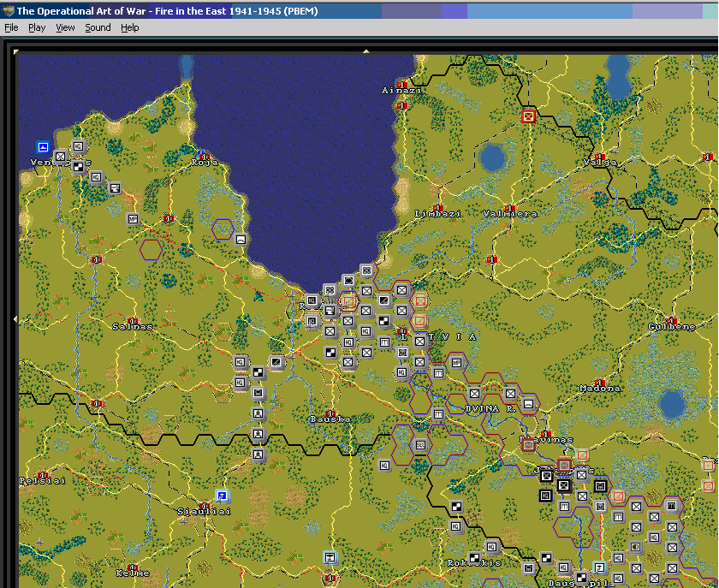Select the counter right of the DVINA R. label
The image size is (719, 588).
click(x=528, y=404)
